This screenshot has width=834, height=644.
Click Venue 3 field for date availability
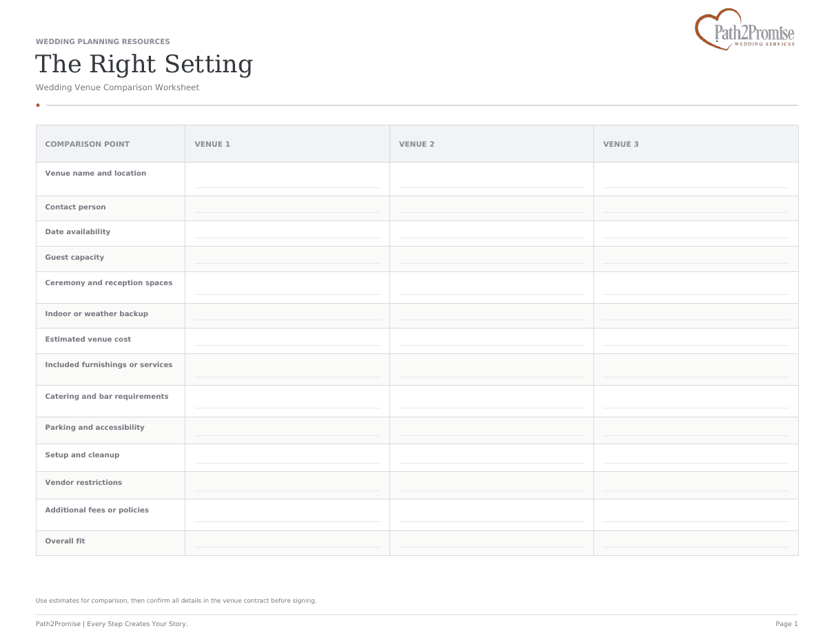click(695, 233)
